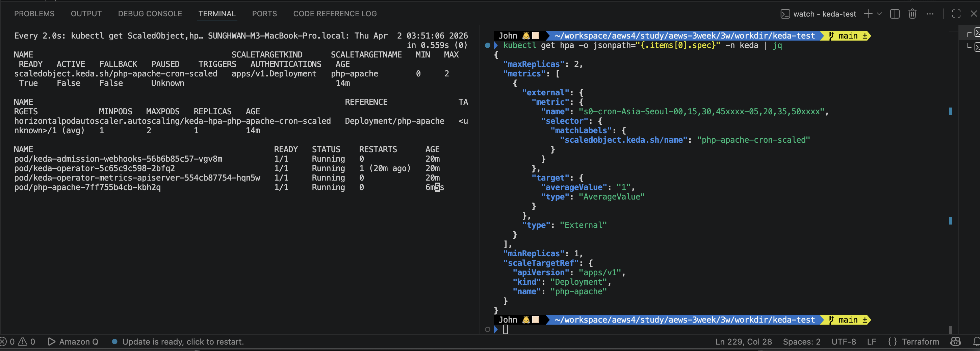Image resolution: width=980 pixels, height=351 pixels.
Task: Click 'apps/v1.Deployment' in watch output
Action: point(274,74)
